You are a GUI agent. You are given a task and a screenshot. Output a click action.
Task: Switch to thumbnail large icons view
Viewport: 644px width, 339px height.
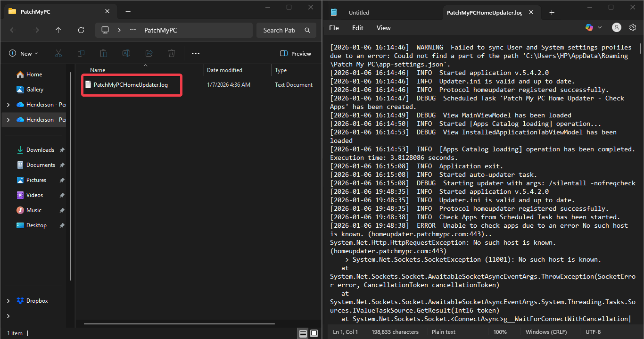click(x=314, y=333)
